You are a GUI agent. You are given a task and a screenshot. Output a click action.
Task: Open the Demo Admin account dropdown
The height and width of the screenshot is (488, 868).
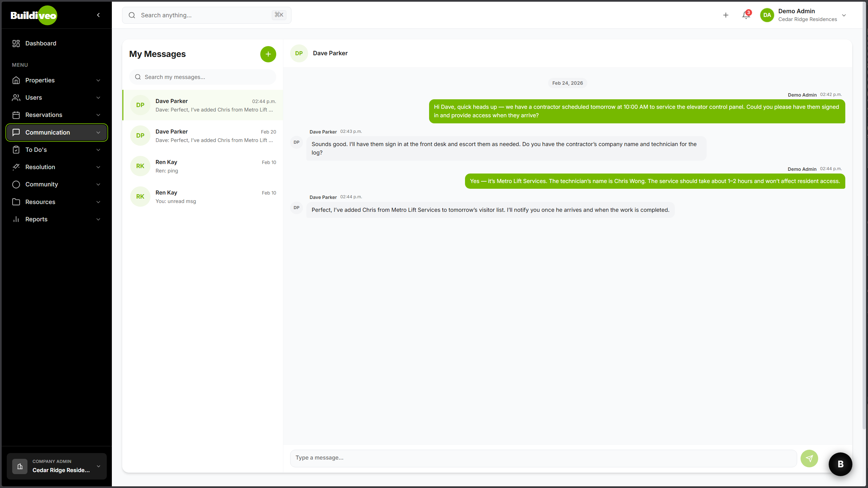click(844, 15)
